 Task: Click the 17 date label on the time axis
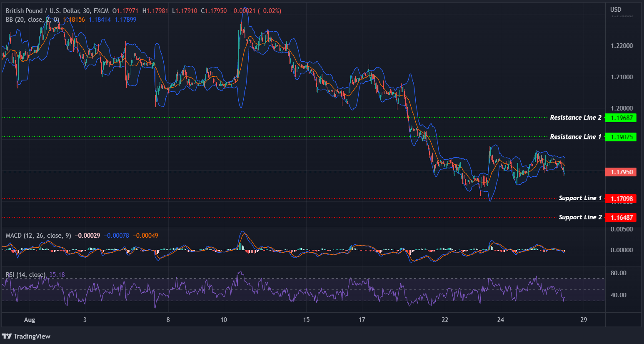362,319
